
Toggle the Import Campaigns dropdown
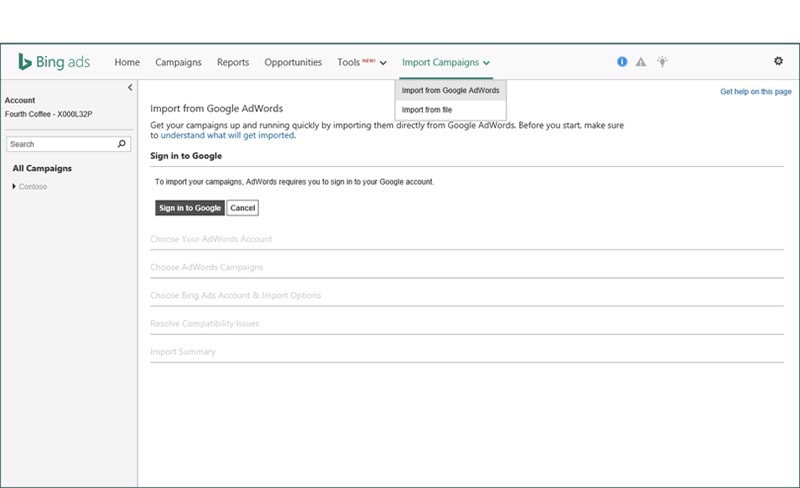click(x=445, y=62)
